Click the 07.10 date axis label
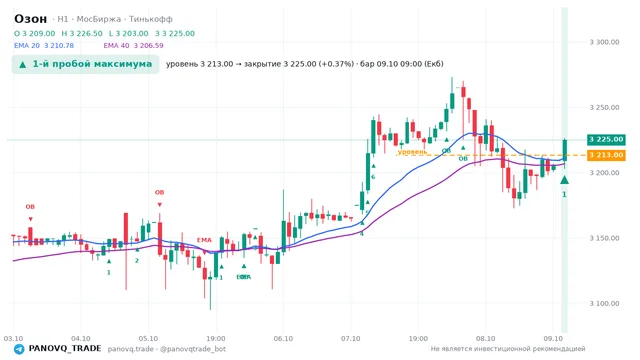640x360 pixels. (x=351, y=339)
